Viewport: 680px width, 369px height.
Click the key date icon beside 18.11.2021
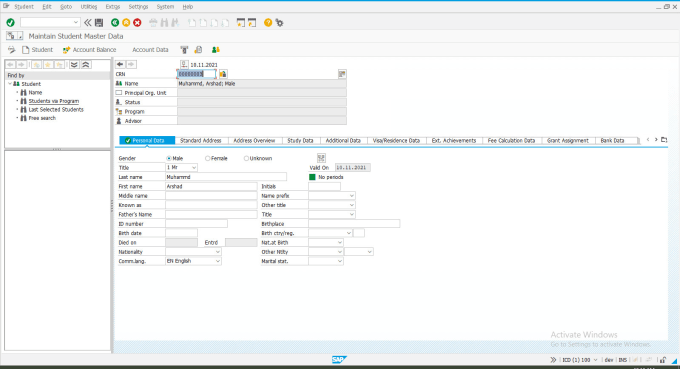(184, 64)
